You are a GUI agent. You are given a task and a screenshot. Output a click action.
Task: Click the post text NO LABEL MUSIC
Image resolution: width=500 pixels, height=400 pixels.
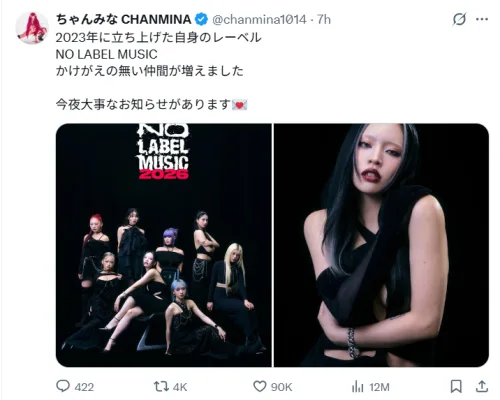(106, 54)
